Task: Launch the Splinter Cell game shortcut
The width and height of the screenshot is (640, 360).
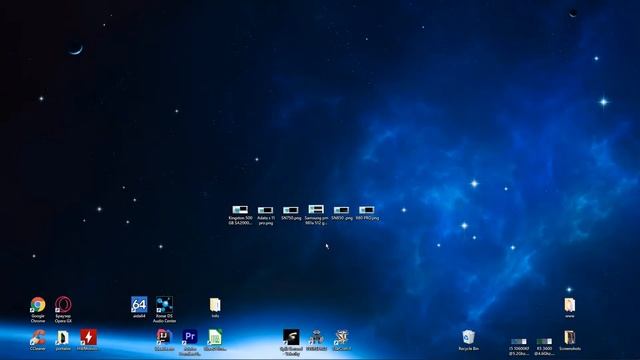Action: (x=291, y=338)
